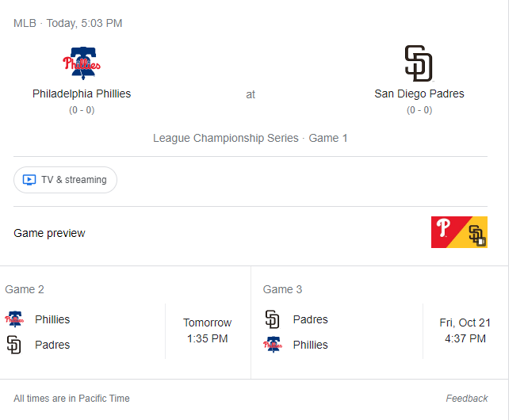This screenshot has height=420, width=524.
Task: Click the Game preview text label
Action: point(49,233)
